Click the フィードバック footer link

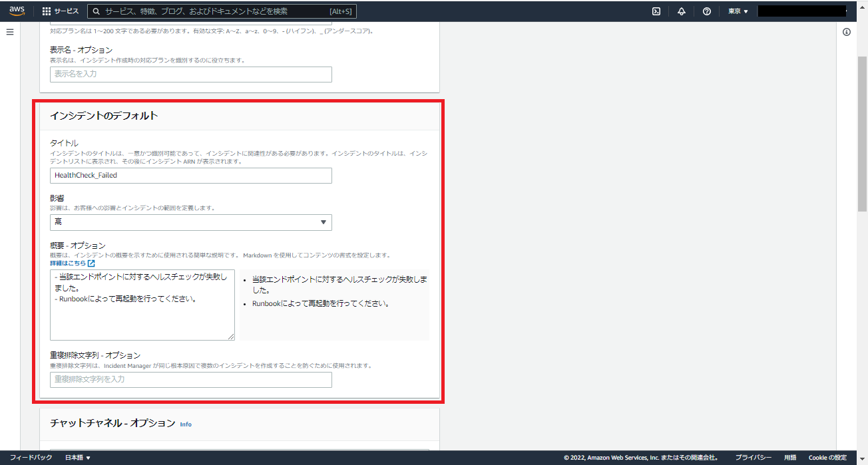[x=31, y=458]
